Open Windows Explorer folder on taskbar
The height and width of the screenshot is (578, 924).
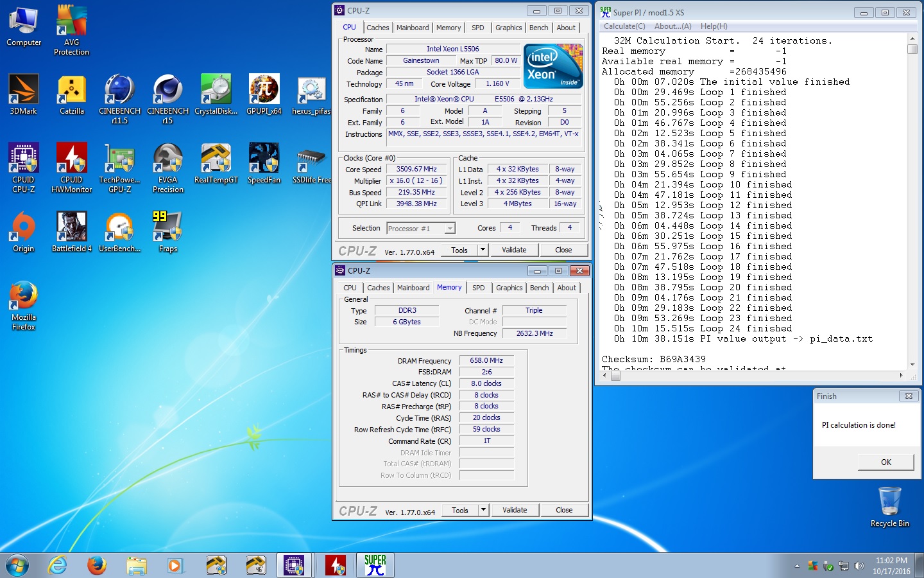tap(137, 565)
